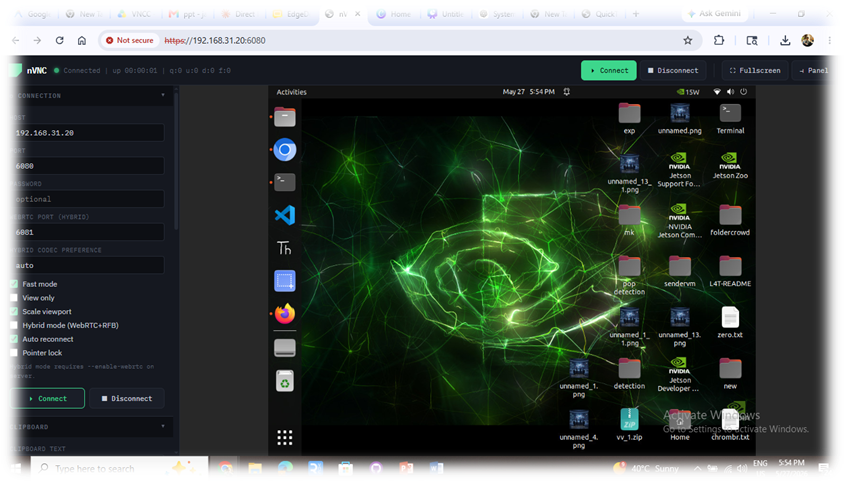Open PowerPoint from the Windows taskbar
Screen dimensions: 845x482
[x=406, y=468]
